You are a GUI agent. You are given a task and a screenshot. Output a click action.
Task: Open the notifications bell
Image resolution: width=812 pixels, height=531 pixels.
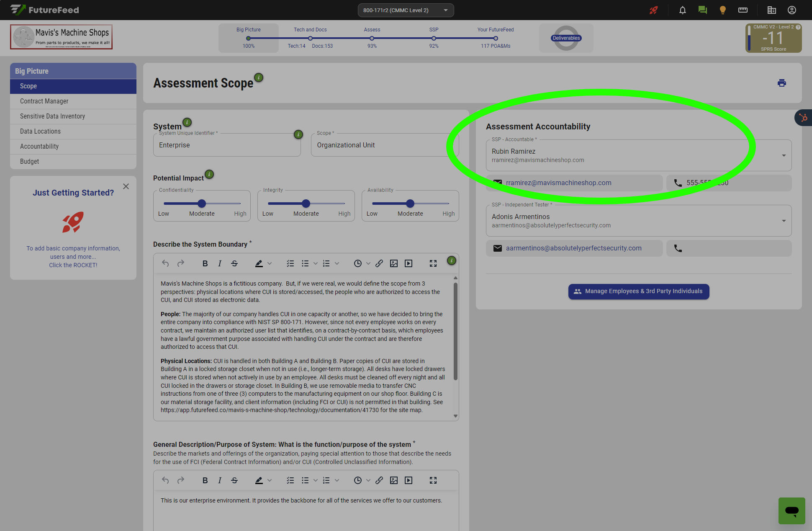pos(682,10)
